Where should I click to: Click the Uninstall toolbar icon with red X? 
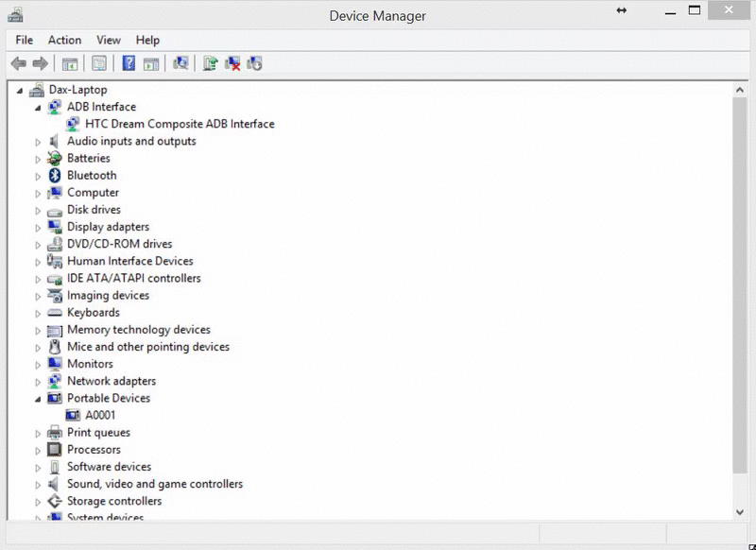point(232,63)
